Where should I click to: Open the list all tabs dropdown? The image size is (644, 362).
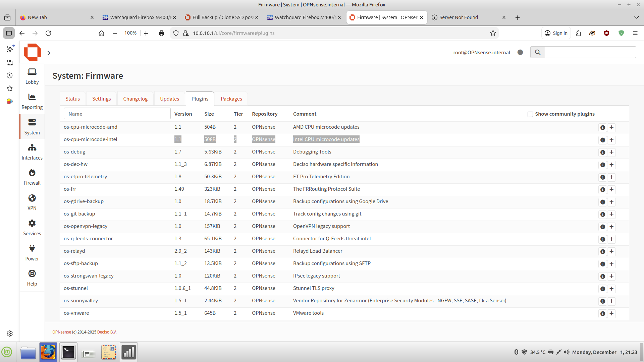(637, 17)
